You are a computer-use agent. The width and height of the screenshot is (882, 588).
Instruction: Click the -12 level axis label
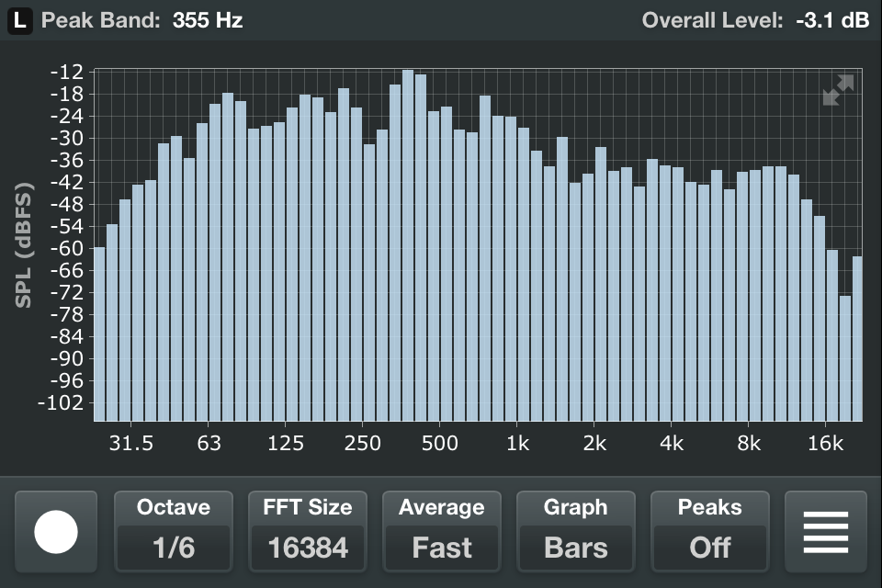coord(68,73)
